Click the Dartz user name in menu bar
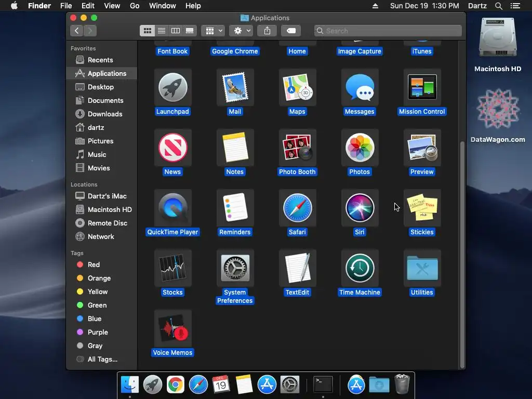Screen dimensions: 532x399 click(x=477, y=6)
